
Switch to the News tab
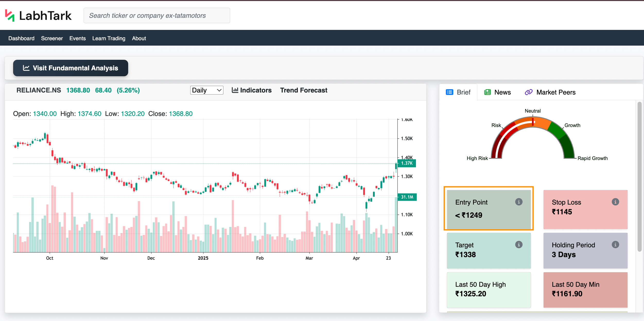click(498, 92)
